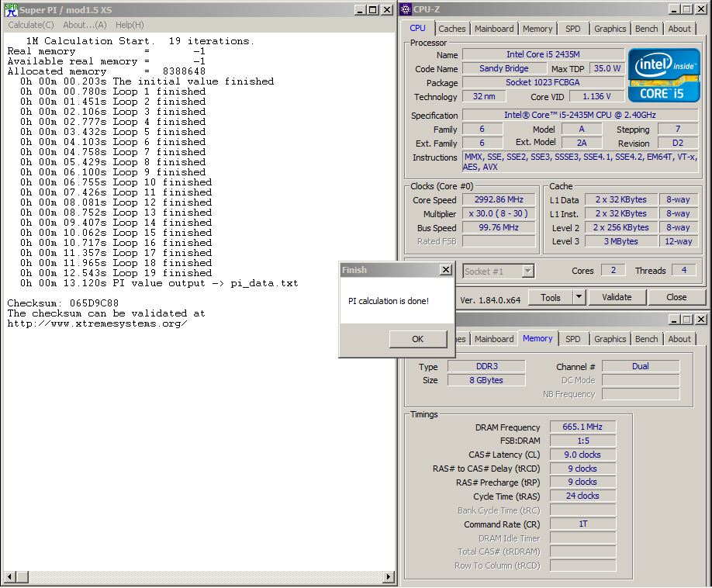Viewport: 712px width, 588px height.
Task: Click the FSB:DRAM value '1:5'
Action: pyautogui.click(x=582, y=441)
